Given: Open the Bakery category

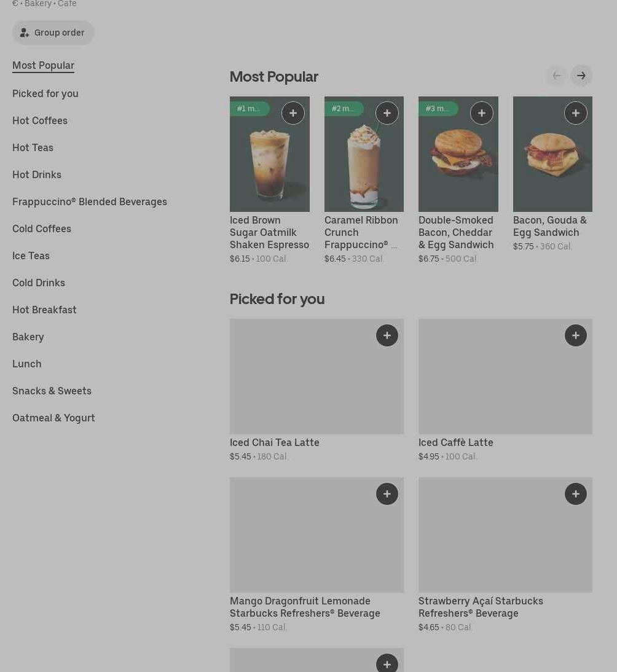Looking at the screenshot, I should [28, 337].
